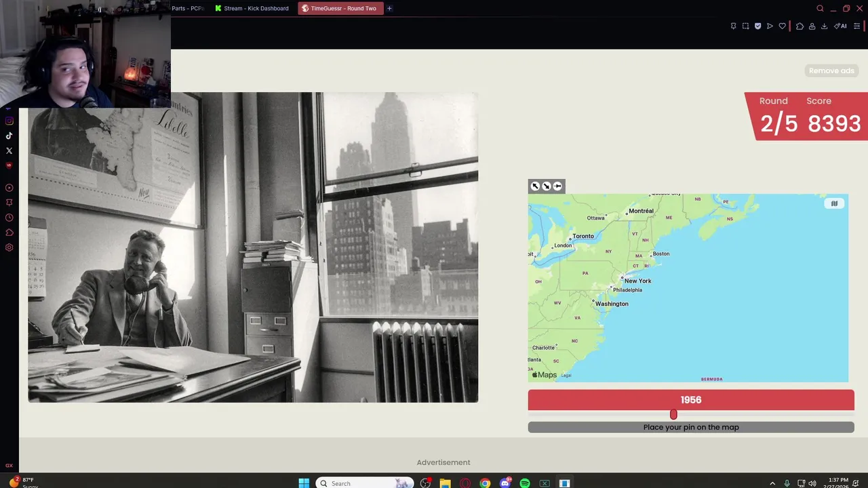Viewport: 868px width, 488px height.
Task: Open the profile account icon in the toolbar
Action: 812,26
